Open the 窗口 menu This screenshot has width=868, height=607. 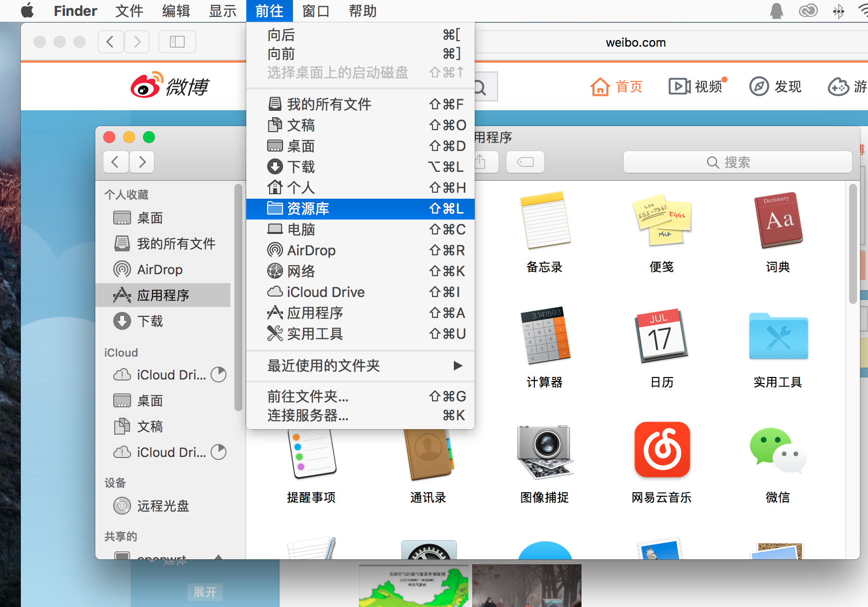click(x=316, y=11)
